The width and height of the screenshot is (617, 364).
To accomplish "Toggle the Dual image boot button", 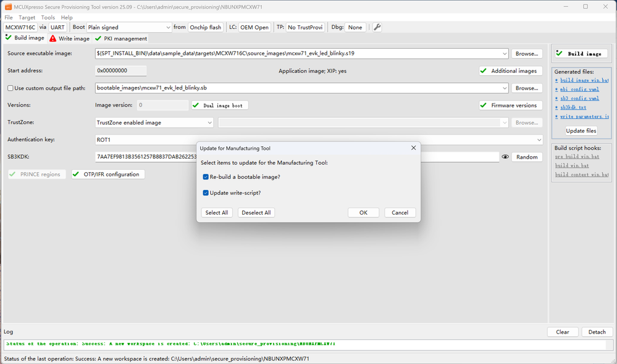I will click(x=220, y=105).
